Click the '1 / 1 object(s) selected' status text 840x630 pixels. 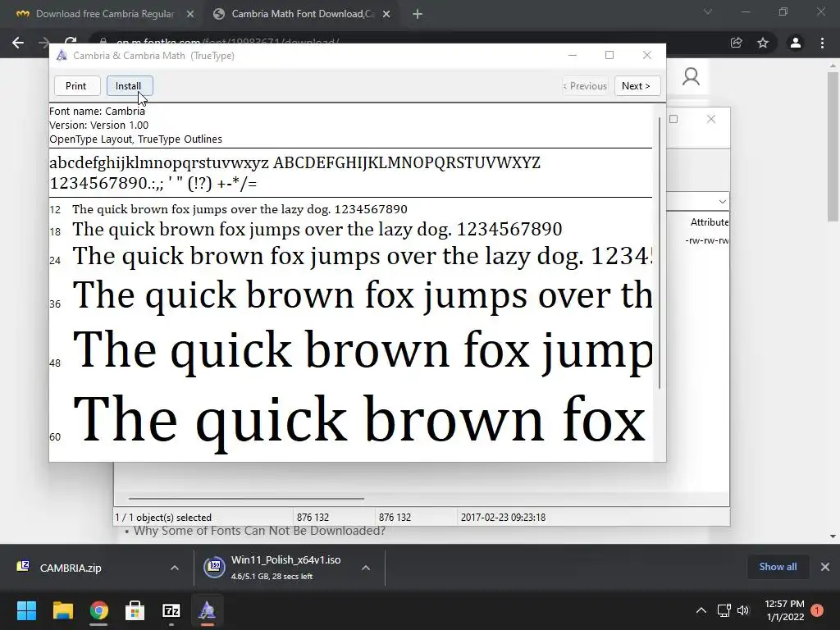(x=163, y=518)
